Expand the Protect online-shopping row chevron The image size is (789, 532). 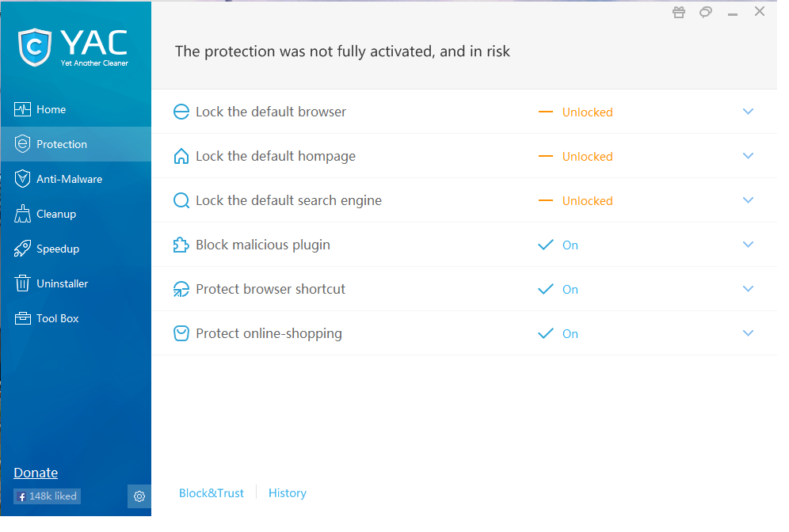[748, 333]
